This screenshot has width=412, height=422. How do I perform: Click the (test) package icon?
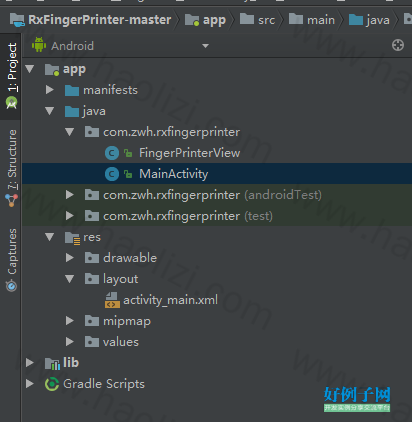point(92,216)
